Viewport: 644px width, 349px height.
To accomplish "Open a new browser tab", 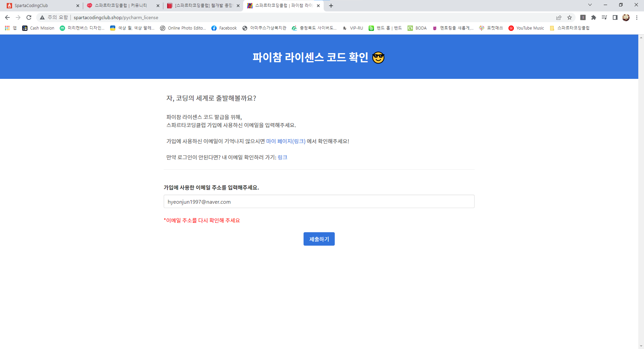I will [331, 6].
